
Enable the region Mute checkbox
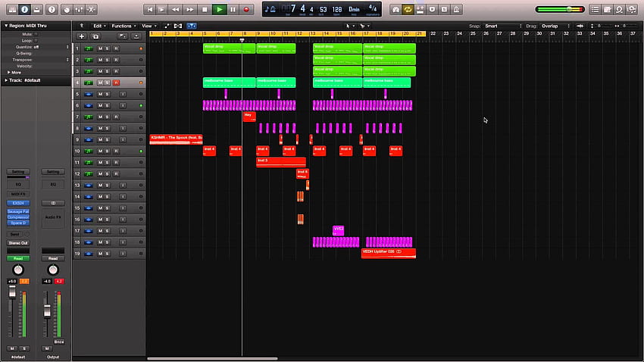(36, 35)
